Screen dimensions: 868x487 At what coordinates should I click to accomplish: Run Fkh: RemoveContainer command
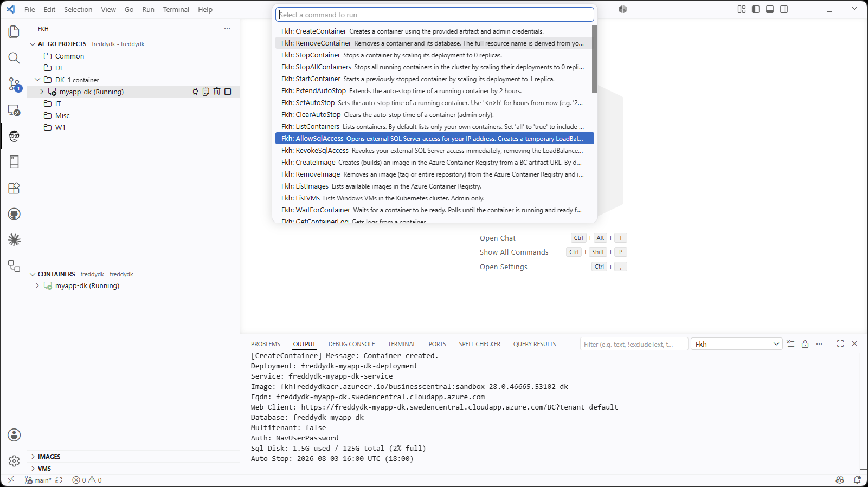tap(434, 43)
